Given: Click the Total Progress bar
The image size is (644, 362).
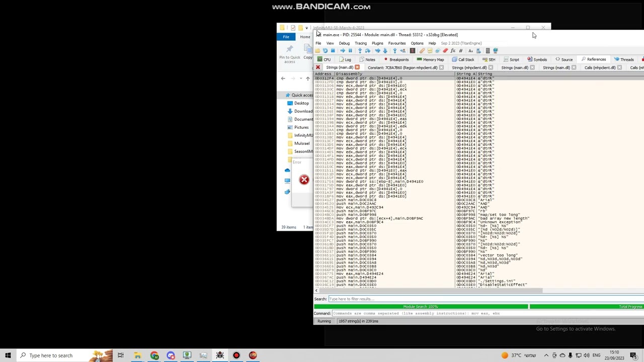Looking at the screenshot, I should click(x=587, y=307).
